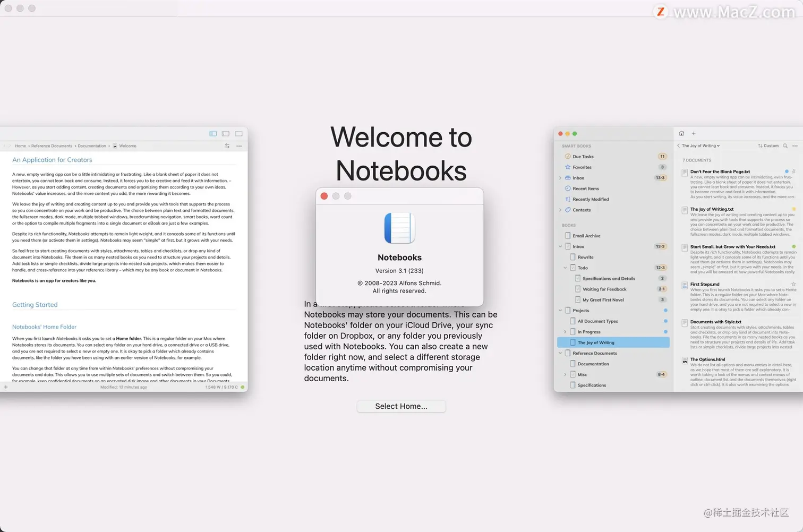Image resolution: width=803 pixels, height=532 pixels.
Task: Toggle the checkbox icon on the Inbox book under Books
Action: (568, 246)
